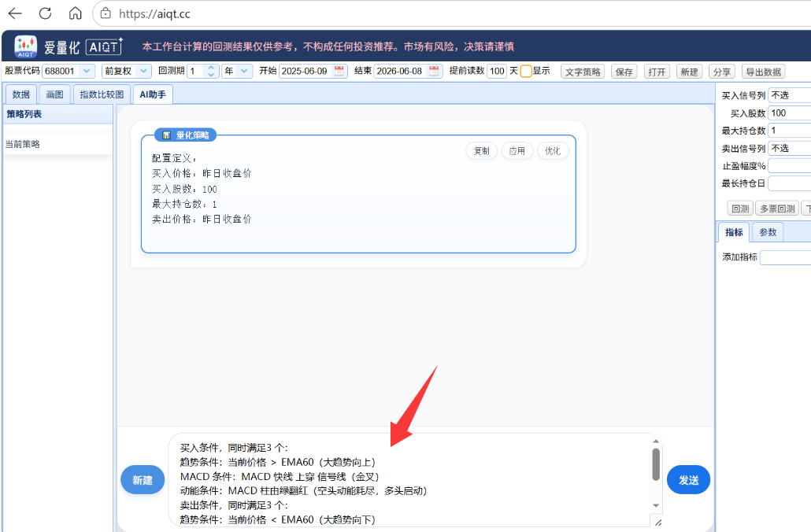The height and width of the screenshot is (532, 811).
Task: Click the 打开 toolbar button
Action: tap(657, 72)
